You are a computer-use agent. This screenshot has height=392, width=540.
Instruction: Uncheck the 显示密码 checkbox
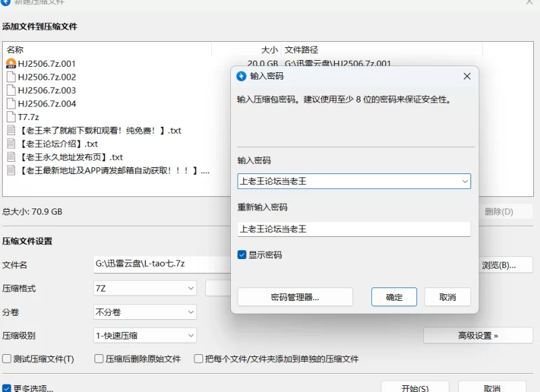pyautogui.click(x=242, y=255)
